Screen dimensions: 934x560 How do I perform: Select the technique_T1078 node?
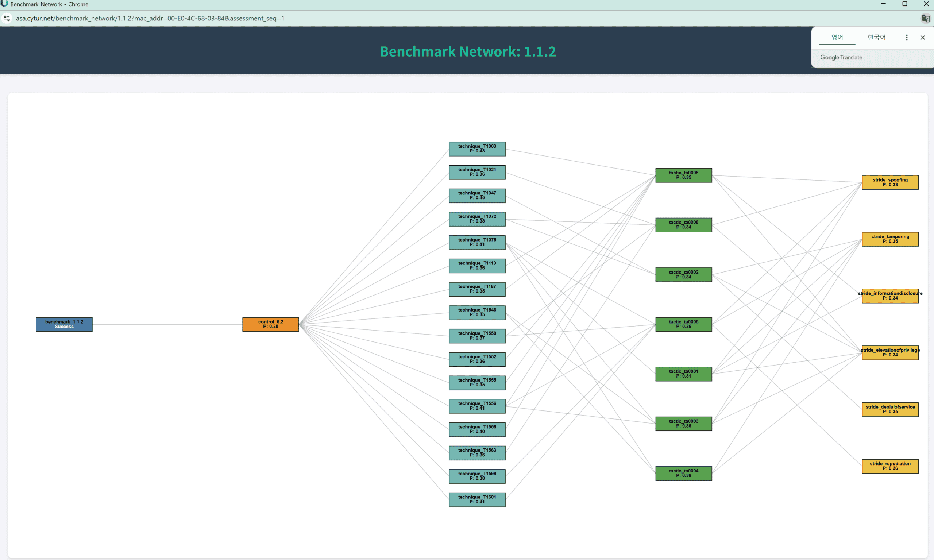477,242
